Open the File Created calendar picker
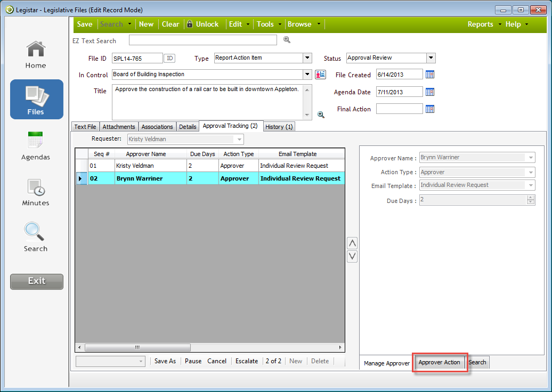Screen dimensions: 552x392 tap(430, 75)
